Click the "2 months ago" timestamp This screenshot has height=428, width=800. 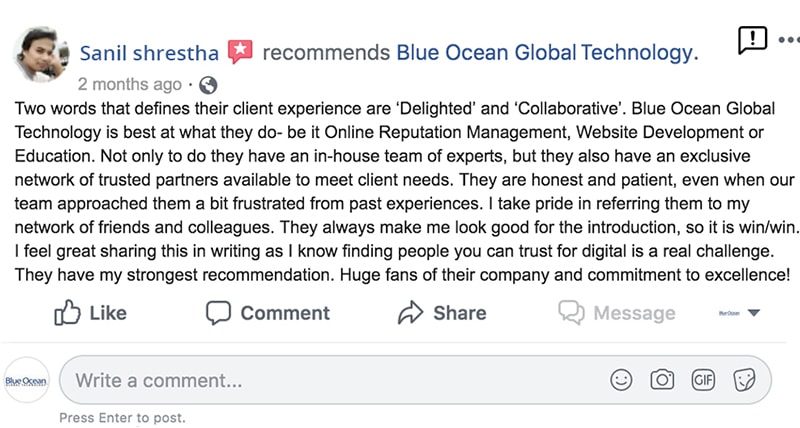tap(129, 84)
